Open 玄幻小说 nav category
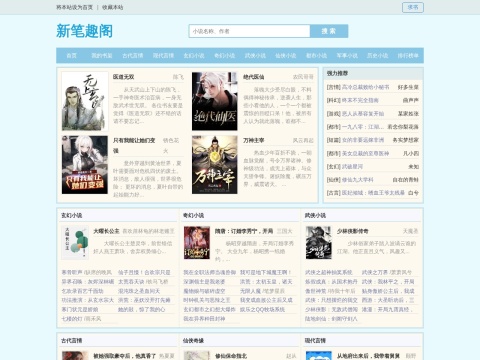 click(x=194, y=55)
